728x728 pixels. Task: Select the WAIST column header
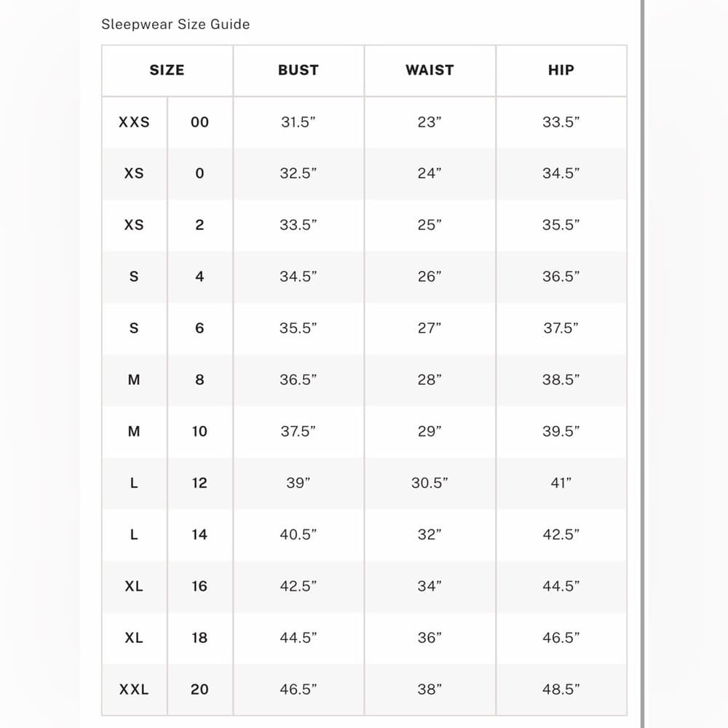(x=430, y=70)
